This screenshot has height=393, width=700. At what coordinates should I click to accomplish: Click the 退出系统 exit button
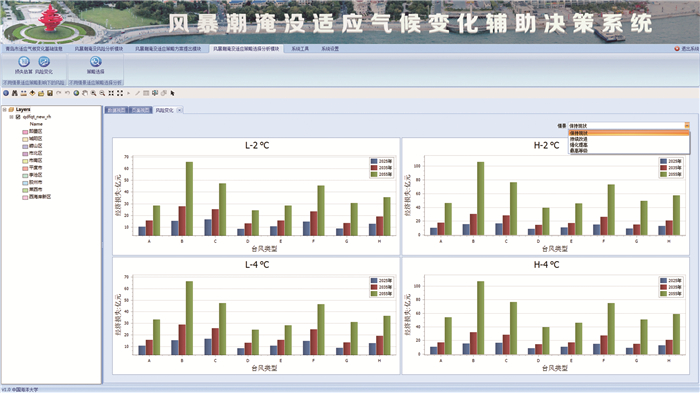tap(686, 49)
